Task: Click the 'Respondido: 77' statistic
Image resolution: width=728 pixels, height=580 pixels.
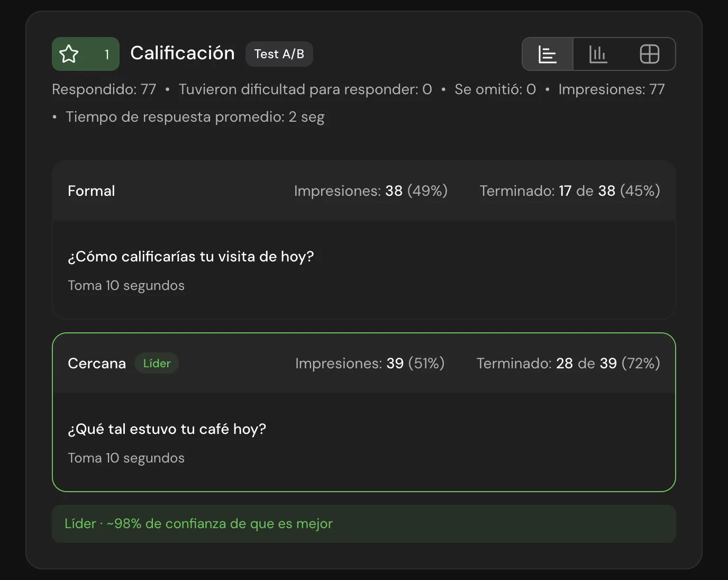Action: click(x=104, y=89)
